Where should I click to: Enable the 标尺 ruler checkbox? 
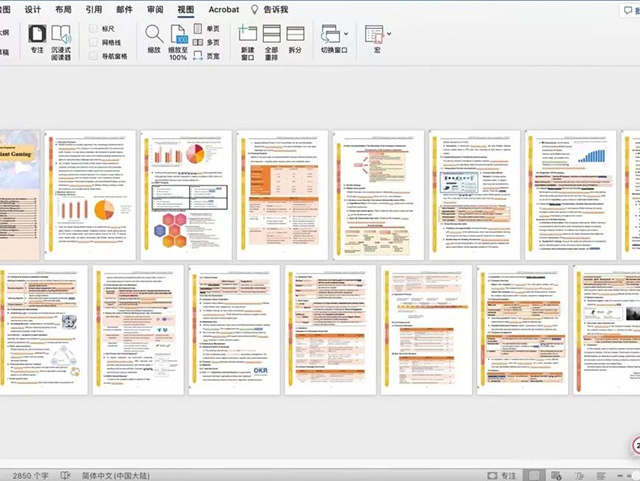click(93, 29)
